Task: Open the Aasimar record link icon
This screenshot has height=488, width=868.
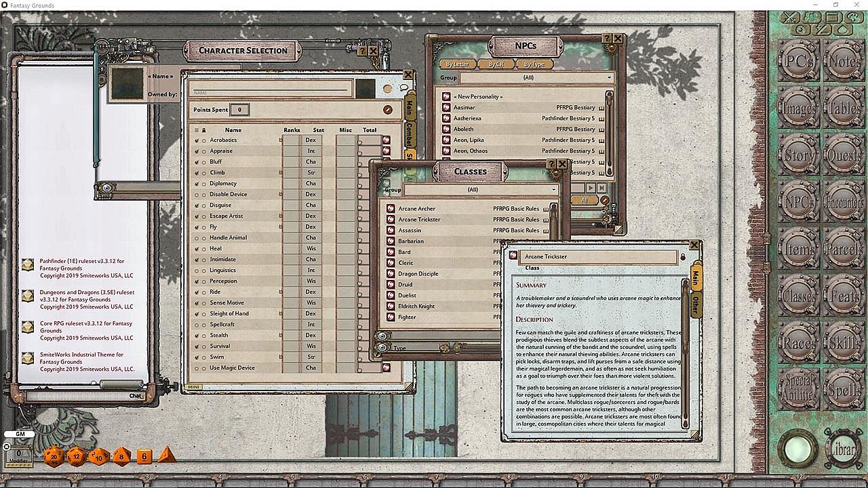Action: pos(446,107)
